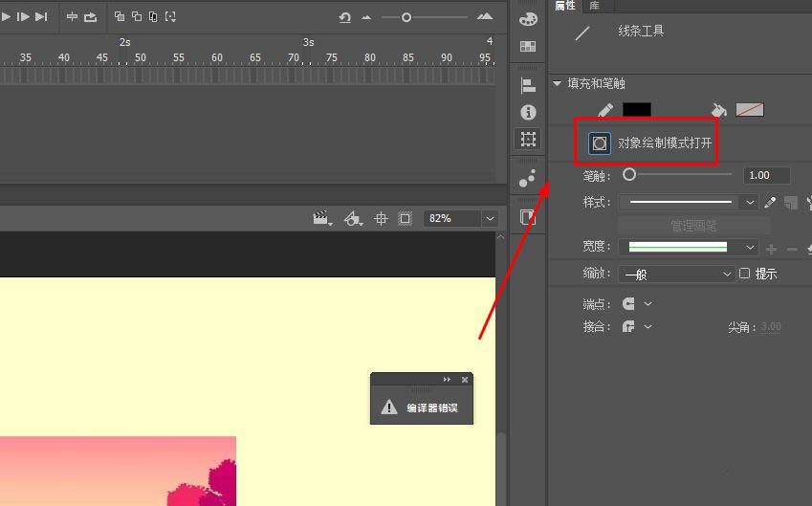Click the edit stroke style pencil icon
Viewport: 812px width, 506px height.
pos(770,203)
